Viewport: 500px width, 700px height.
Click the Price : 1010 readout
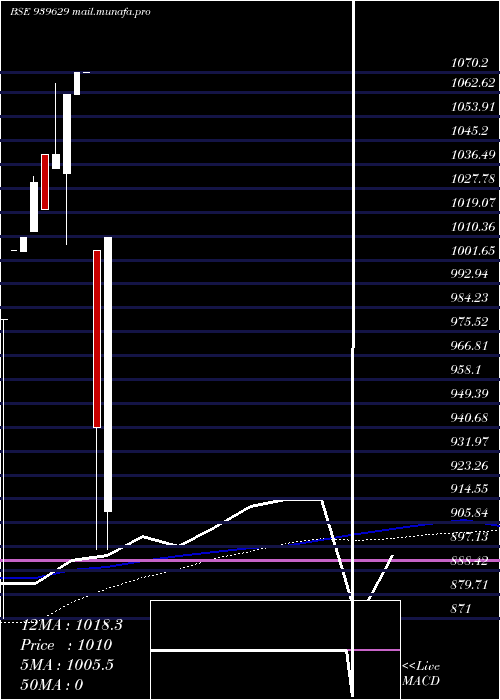point(66,645)
